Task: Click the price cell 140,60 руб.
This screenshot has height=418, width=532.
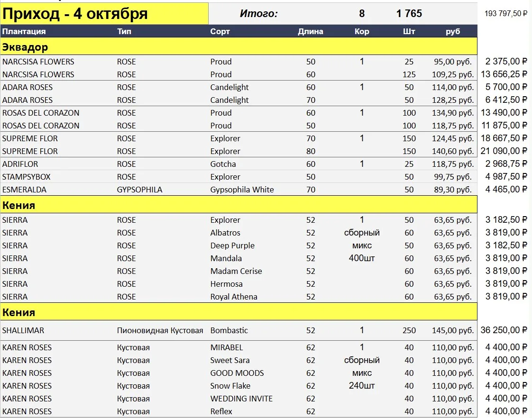Action: tap(453, 152)
